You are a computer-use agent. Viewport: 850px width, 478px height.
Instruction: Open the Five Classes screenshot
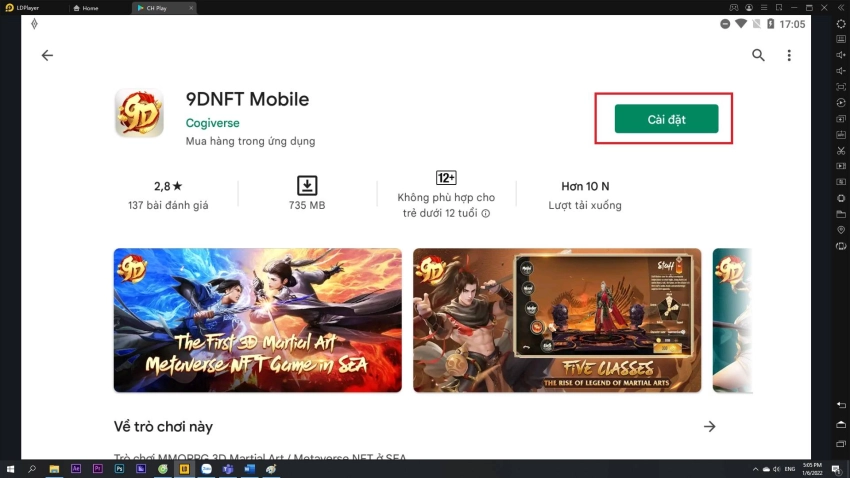(x=557, y=320)
